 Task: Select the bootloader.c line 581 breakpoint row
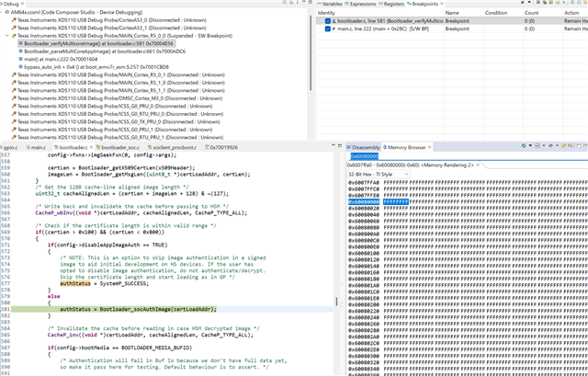[452, 21]
